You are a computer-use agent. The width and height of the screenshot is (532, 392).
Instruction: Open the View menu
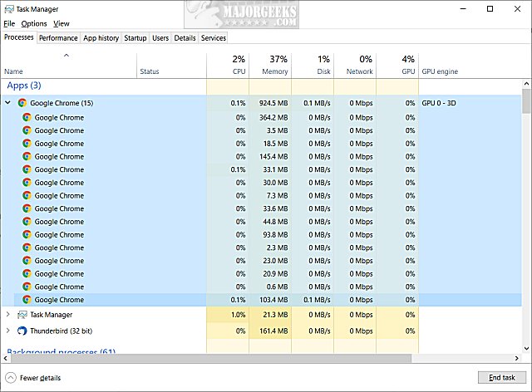[x=61, y=24]
